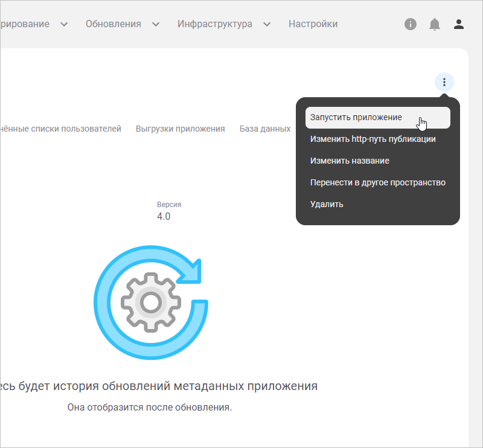Image resolution: width=483 pixels, height=448 pixels.
Task: Choose Перенести в другое пространство
Action: point(377,182)
